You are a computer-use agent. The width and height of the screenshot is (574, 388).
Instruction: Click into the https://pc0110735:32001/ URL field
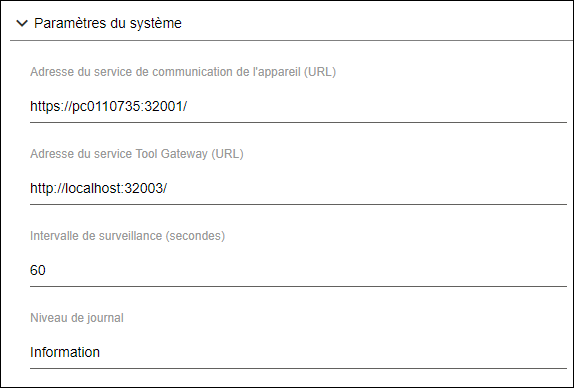pyautogui.click(x=298, y=106)
